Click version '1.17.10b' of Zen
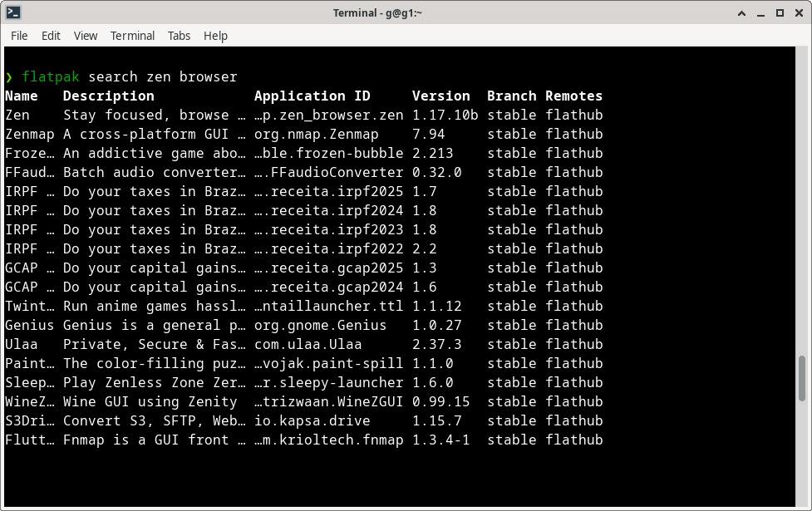This screenshot has width=812, height=511. (x=445, y=115)
